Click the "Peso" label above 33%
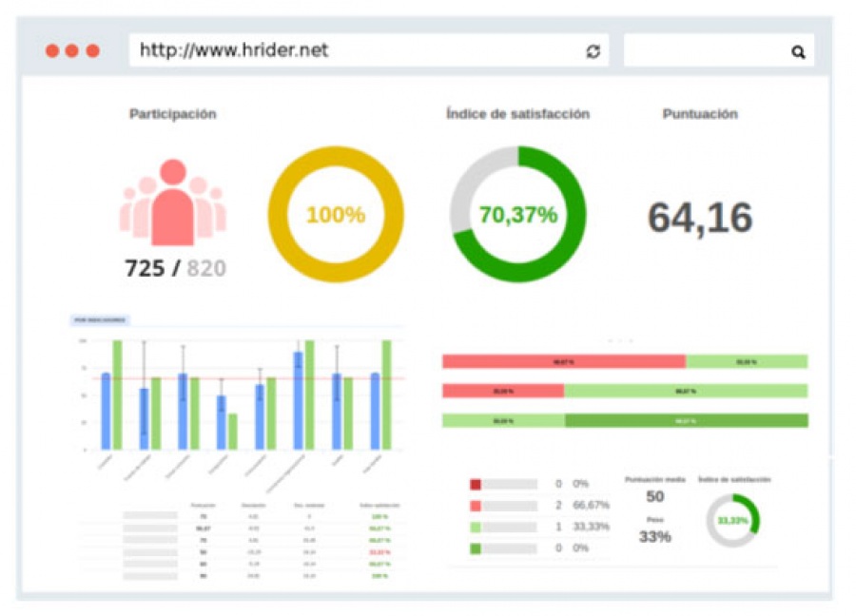The height and width of the screenshot is (616, 856). (655, 520)
